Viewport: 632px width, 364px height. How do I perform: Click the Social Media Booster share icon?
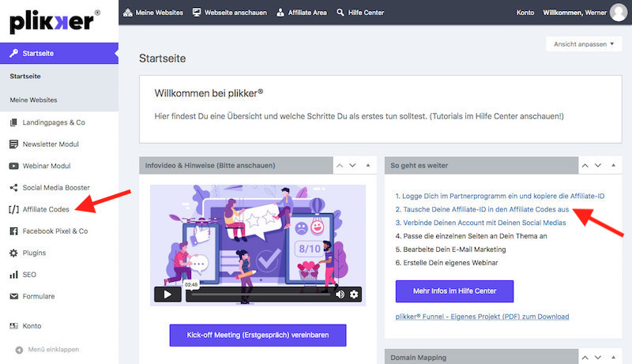[14, 188]
